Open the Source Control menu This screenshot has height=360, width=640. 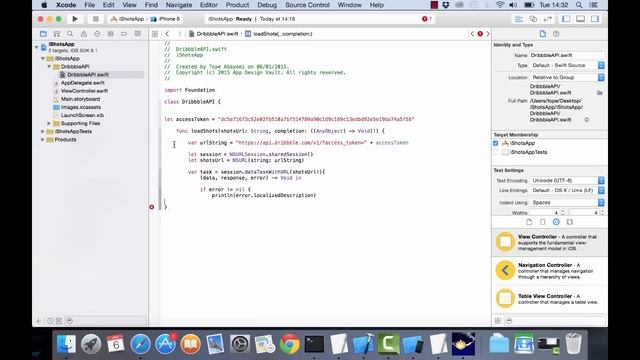(307, 5)
